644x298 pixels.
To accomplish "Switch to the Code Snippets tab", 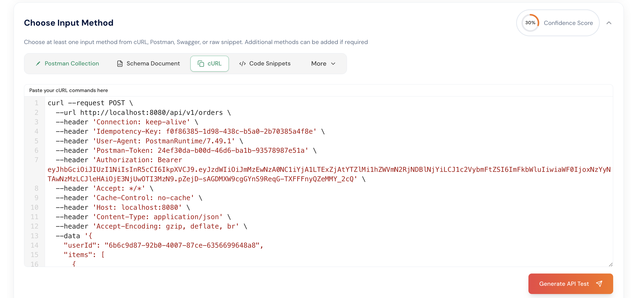I will [265, 64].
